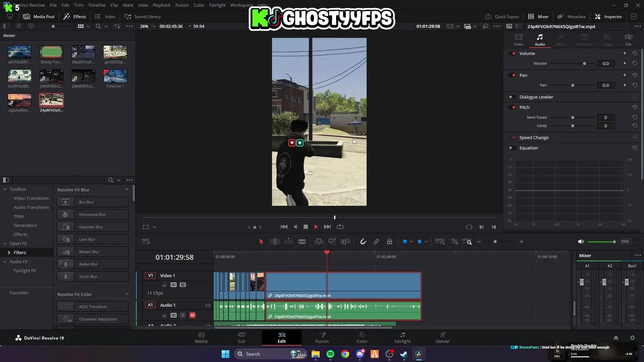
Task: Stop playback in the viewer
Action: click(x=305, y=227)
